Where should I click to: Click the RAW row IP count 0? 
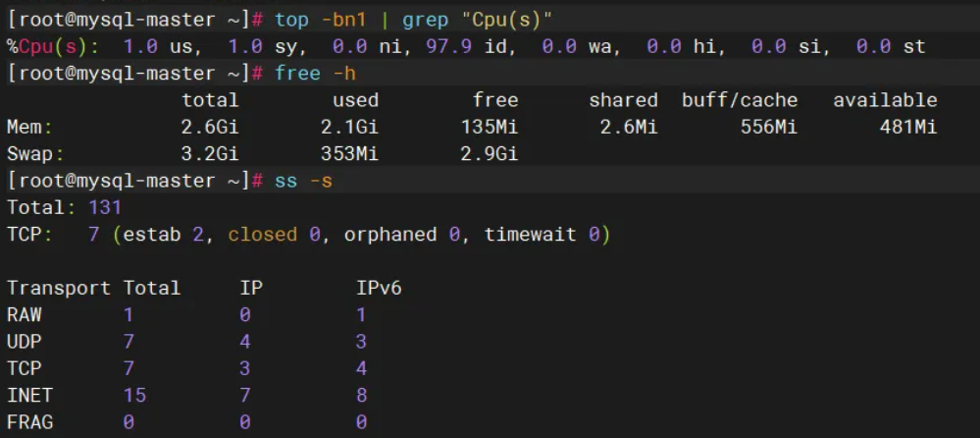coord(245,314)
